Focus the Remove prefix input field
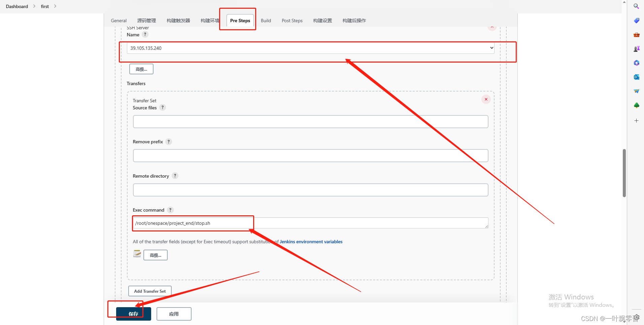Screen dimensions: 644x325 coord(310,155)
